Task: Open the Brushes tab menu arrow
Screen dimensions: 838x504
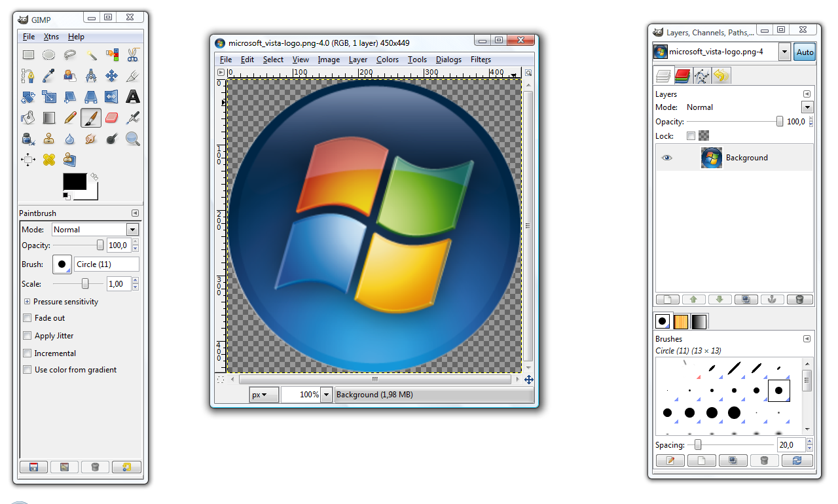Action: click(x=807, y=339)
